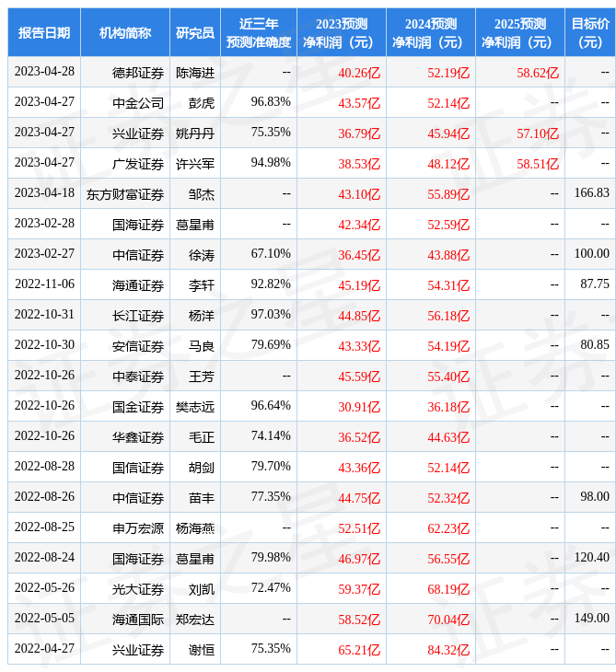Click analyst name 胡剑
The width and height of the screenshot is (616, 672).
click(202, 468)
